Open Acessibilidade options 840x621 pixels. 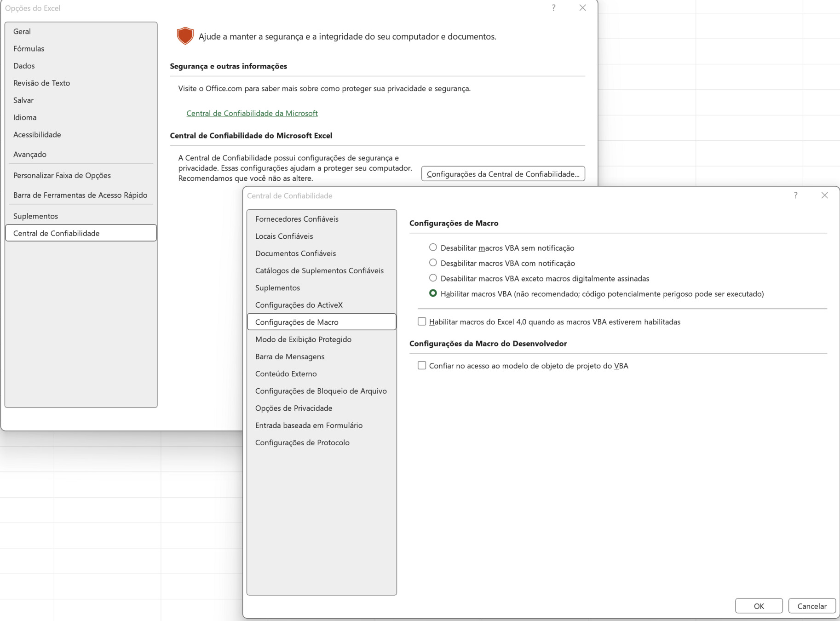[x=81, y=135]
